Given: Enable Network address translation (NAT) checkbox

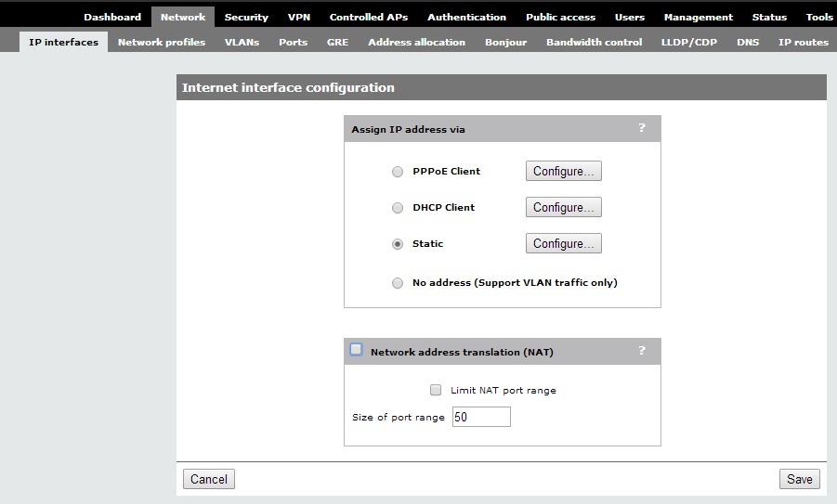Looking at the screenshot, I should click(x=356, y=349).
